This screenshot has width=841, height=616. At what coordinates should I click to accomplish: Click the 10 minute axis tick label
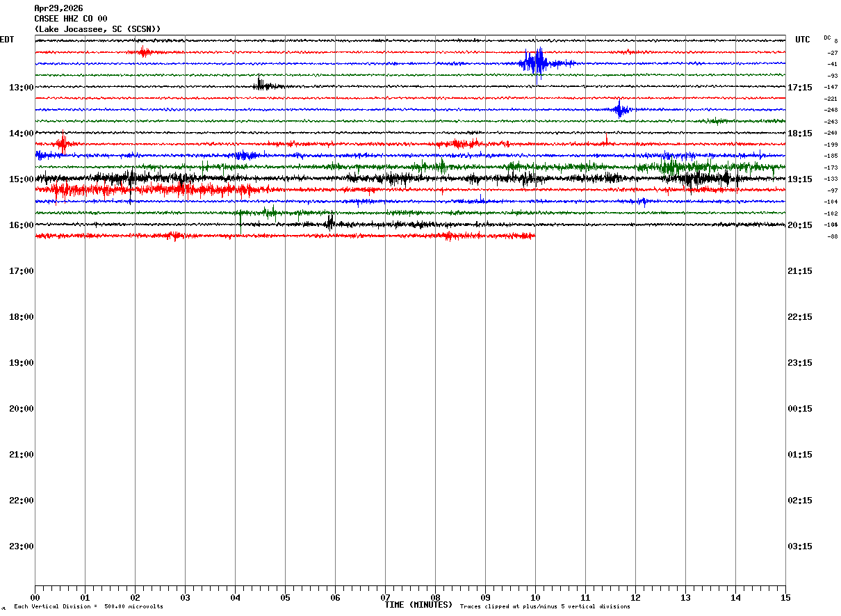click(x=535, y=597)
